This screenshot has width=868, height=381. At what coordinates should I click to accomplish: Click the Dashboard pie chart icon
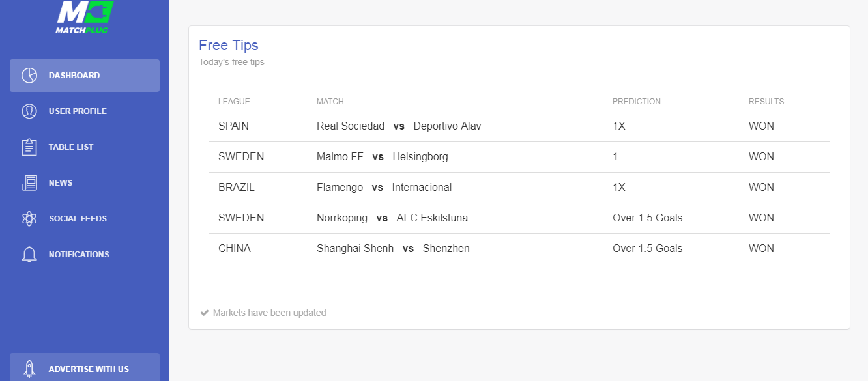tap(29, 76)
